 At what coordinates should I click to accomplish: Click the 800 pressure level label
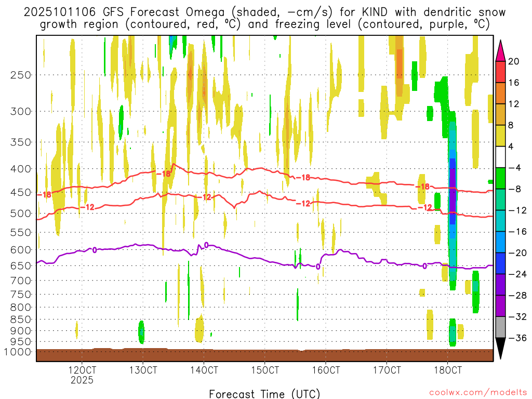21,308
